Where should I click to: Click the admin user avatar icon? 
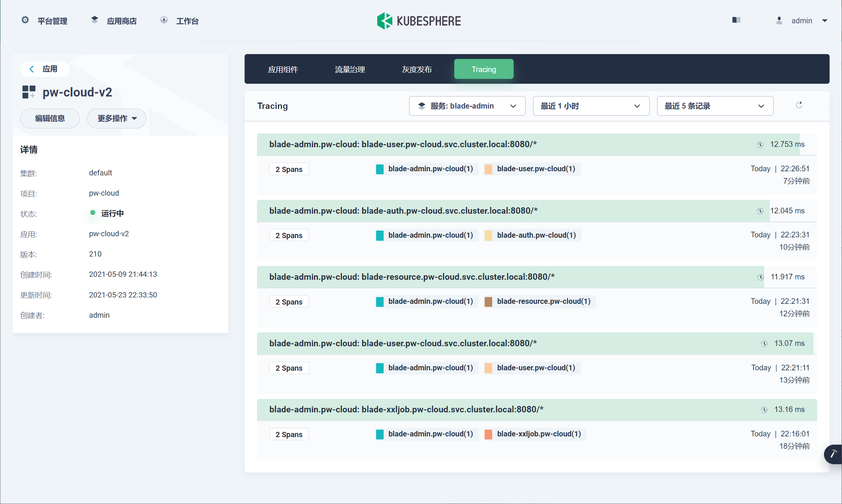779,21
